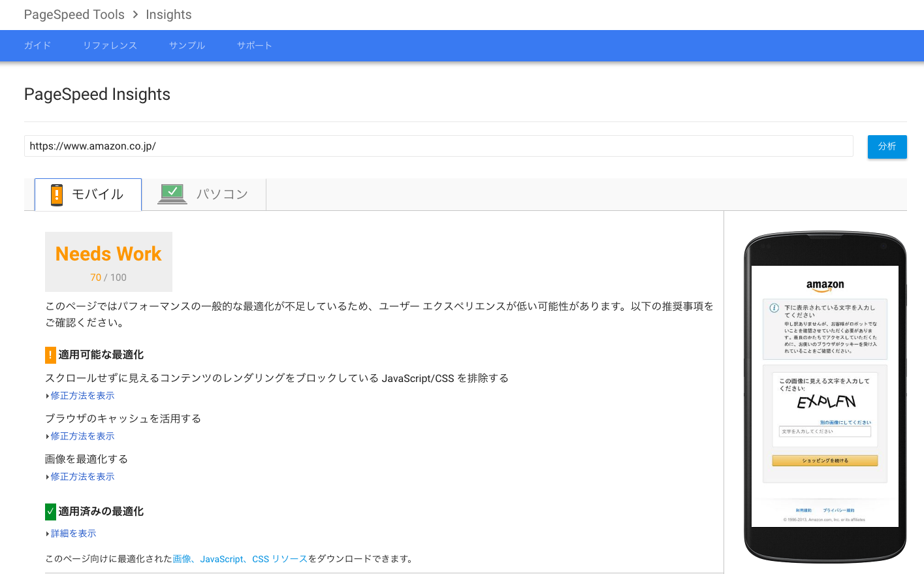Image resolution: width=924 pixels, height=574 pixels.
Task: Click the orange exclamation warning icon
Action: click(x=50, y=355)
